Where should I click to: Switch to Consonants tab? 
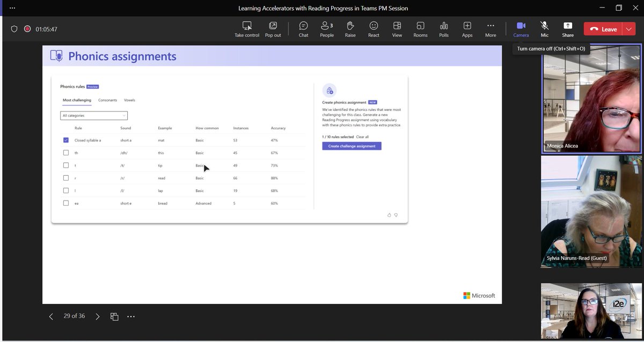pyautogui.click(x=107, y=100)
